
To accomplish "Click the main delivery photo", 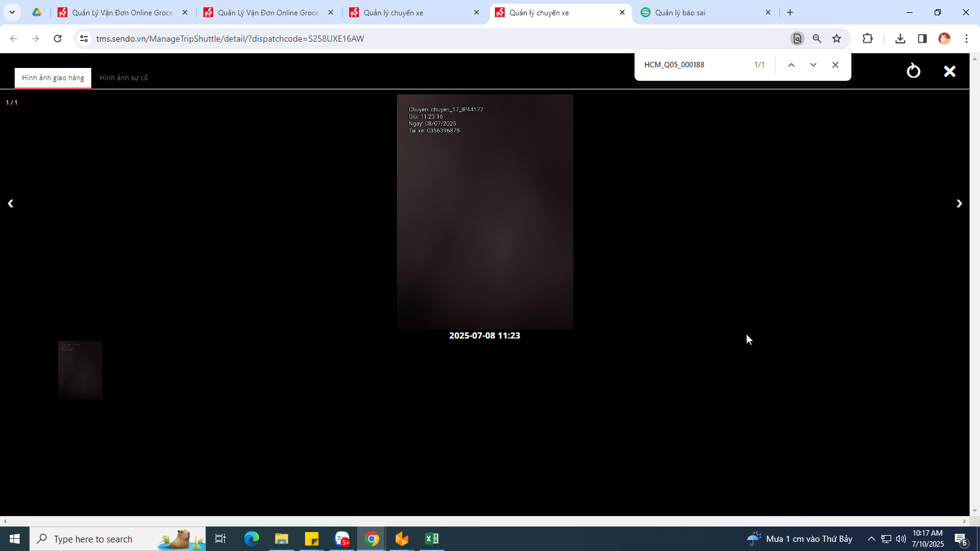I will (x=485, y=212).
